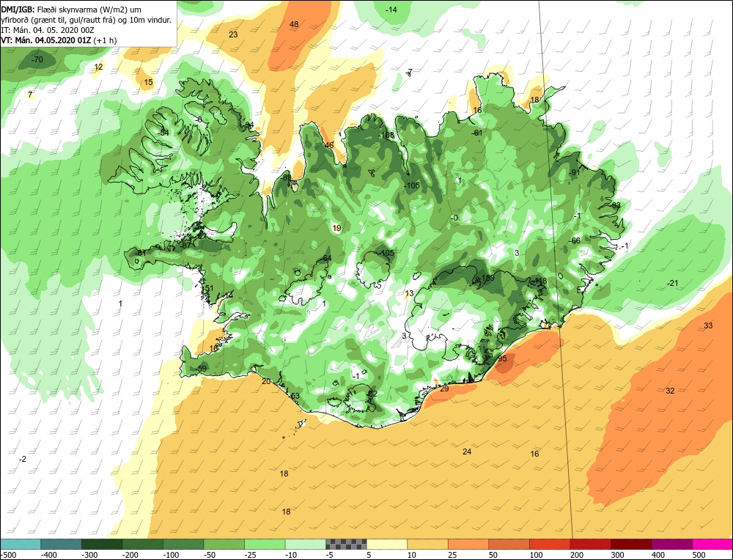Select the '-66' flux value

point(575,240)
